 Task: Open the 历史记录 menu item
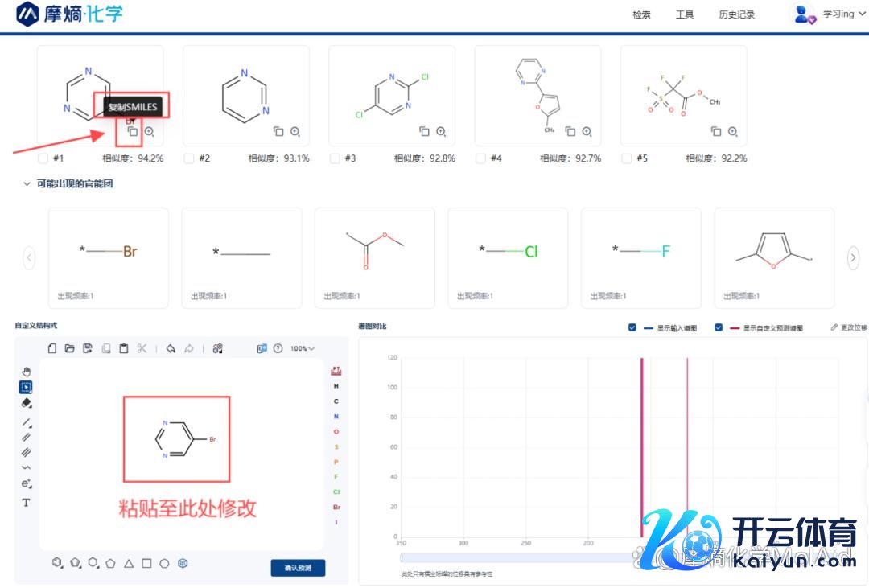click(736, 14)
